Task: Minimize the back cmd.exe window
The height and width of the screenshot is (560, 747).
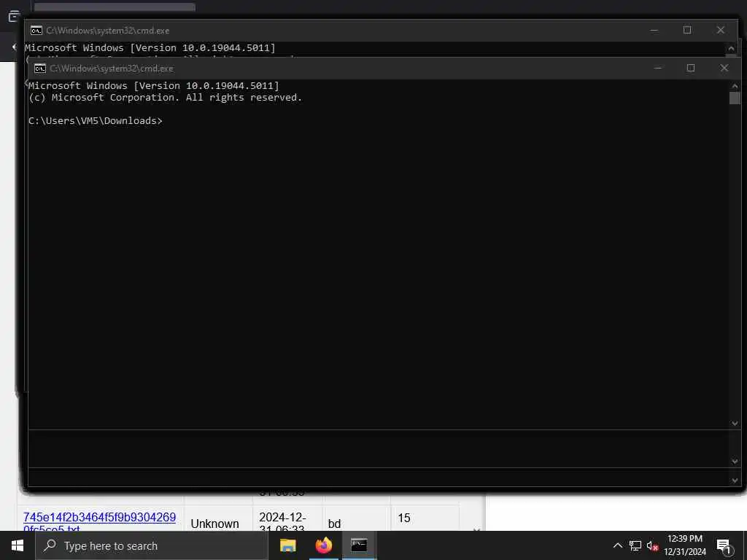Action: (654, 30)
